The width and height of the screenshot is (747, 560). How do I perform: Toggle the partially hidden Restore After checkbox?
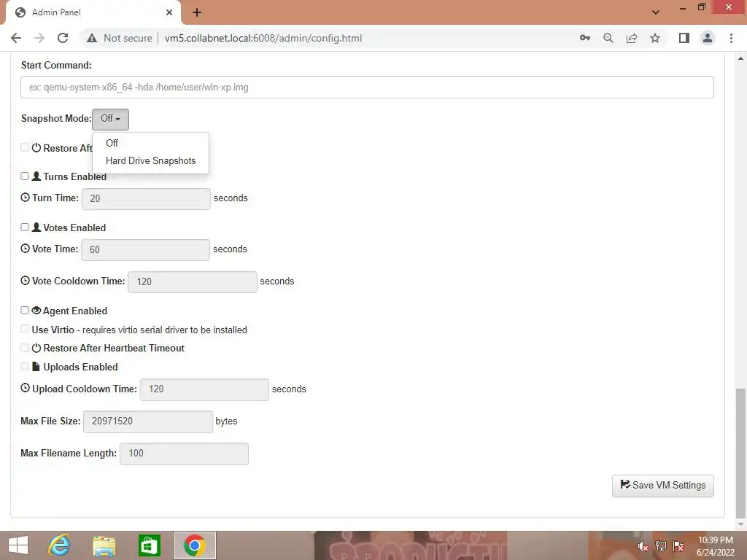click(25, 147)
